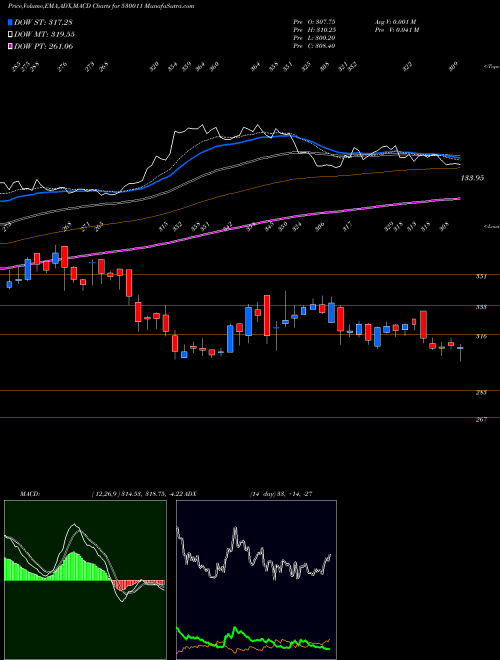500x660 pixels.
Task: Click the tall red candle with 333 top
Action: 267,316
